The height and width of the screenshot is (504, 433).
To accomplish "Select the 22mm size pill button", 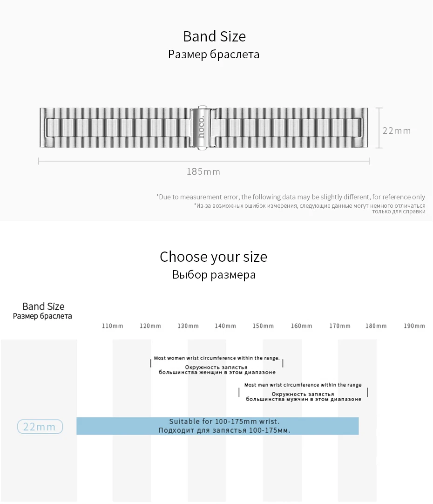I will pos(40,427).
